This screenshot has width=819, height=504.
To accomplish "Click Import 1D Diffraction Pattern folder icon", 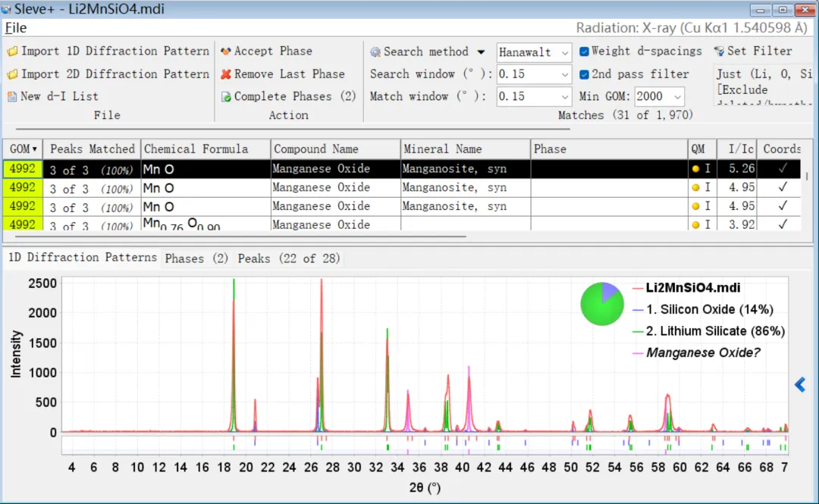I will point(12,52).
